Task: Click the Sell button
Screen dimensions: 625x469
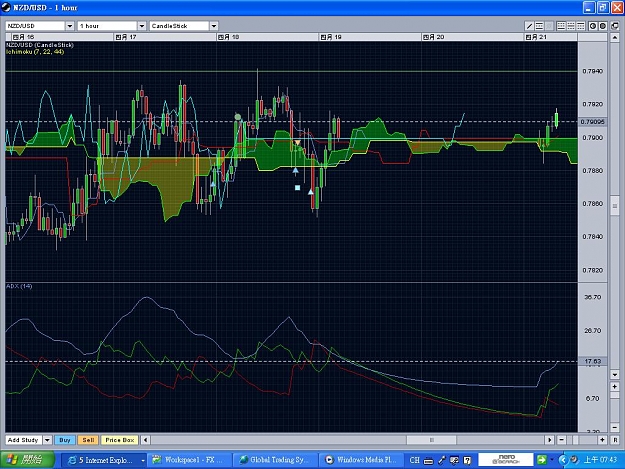Action: [88, 440]
